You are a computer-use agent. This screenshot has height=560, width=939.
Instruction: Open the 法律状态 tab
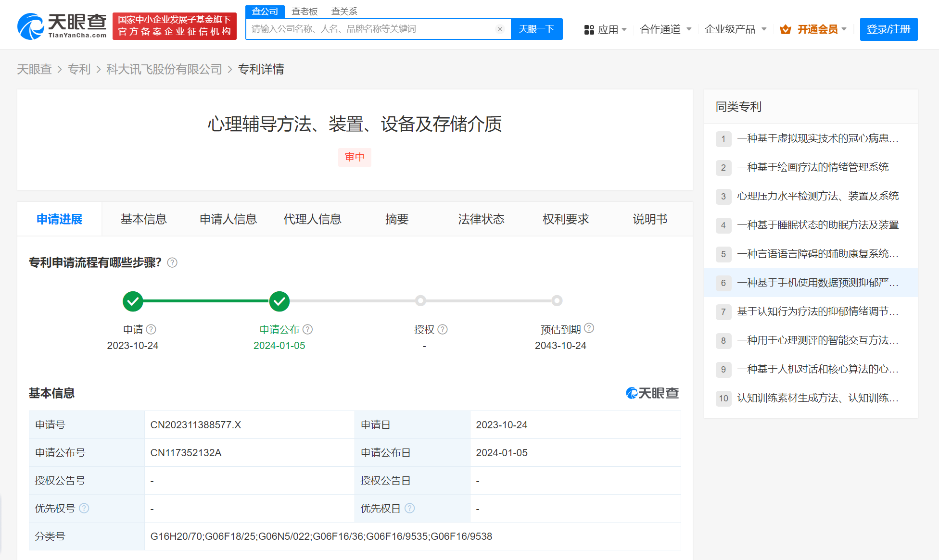(x=481, y=219)
